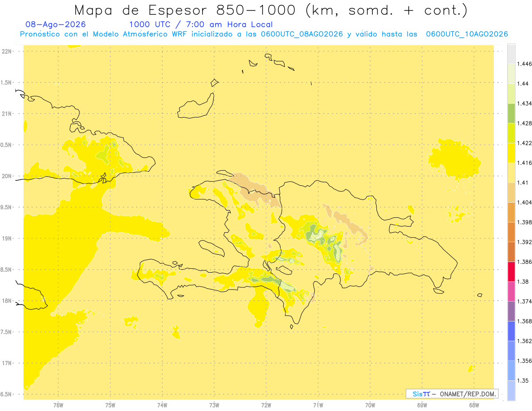Screen dimensions: 532x411
Task: Click the '76W' longitude label
Action: pos(58,405)
